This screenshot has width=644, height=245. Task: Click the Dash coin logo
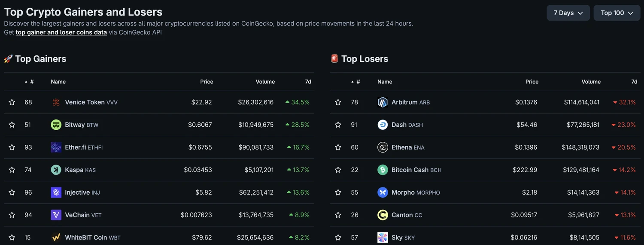[383, 125]
